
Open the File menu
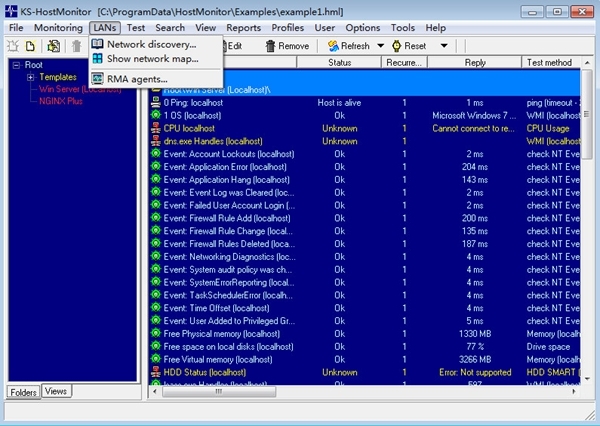pos(16,28)
